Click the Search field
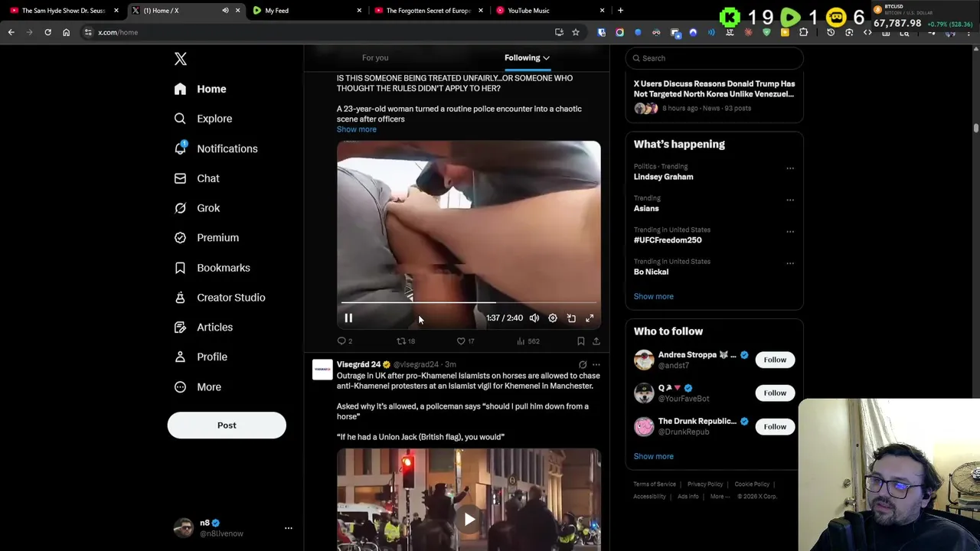Image resolution: width=980 pixels, height=551 pixels. [714, 58]
